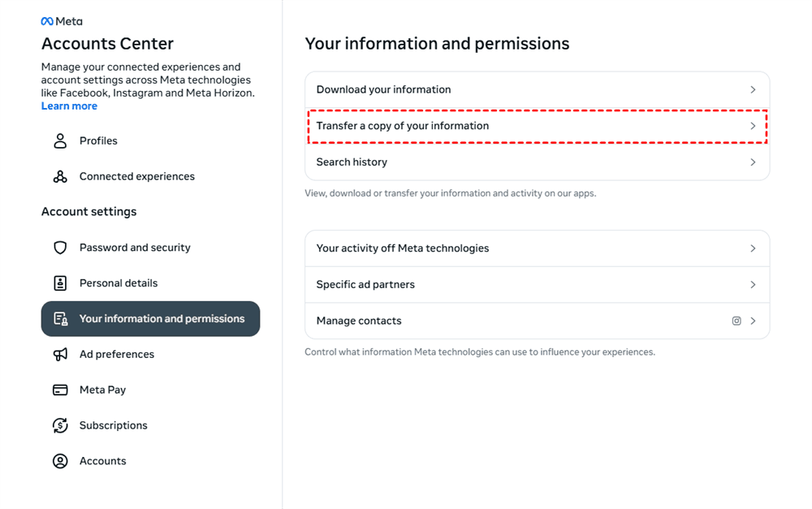This screenshot has height=509, width=812.
Task: Open the Personal details section
Action: (119, 283)
